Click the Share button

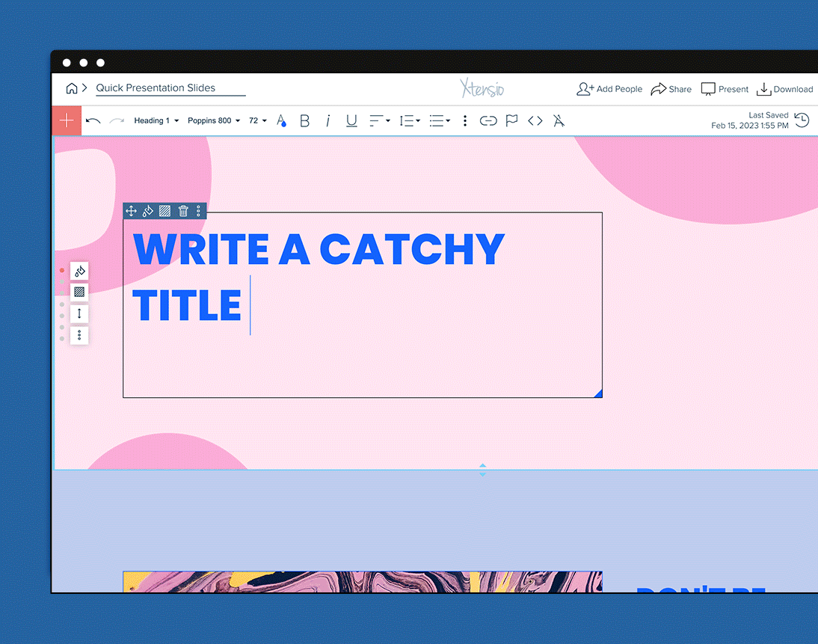tap(671, 89)
